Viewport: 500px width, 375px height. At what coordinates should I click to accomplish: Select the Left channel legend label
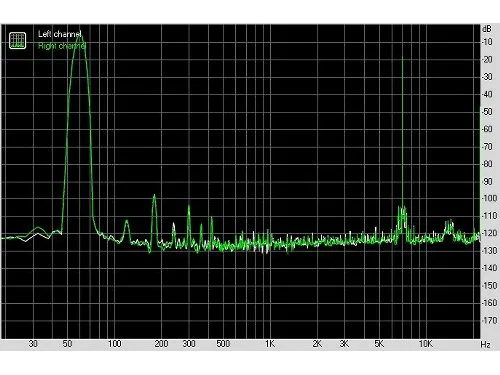point(60,34)
